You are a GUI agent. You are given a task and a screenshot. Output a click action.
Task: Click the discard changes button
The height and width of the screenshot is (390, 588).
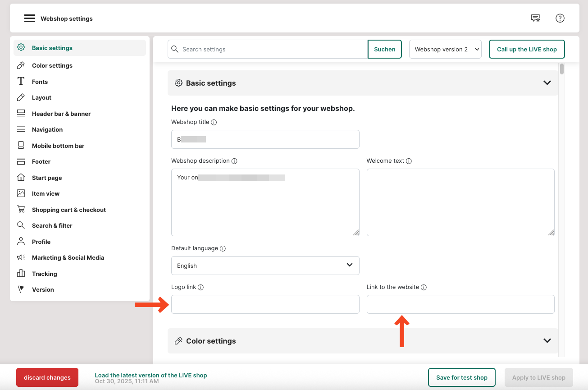click(47, 377)
